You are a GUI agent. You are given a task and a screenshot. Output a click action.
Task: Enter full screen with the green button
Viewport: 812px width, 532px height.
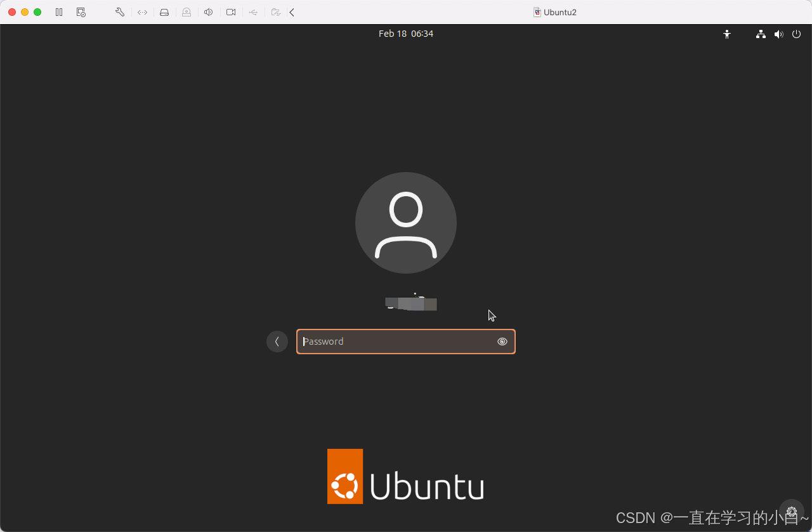pos(37,12)
